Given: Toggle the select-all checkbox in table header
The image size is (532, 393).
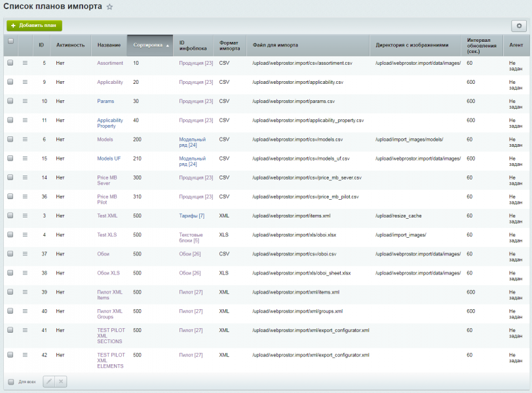Looking at the screenshot, I should coord(10,41).
